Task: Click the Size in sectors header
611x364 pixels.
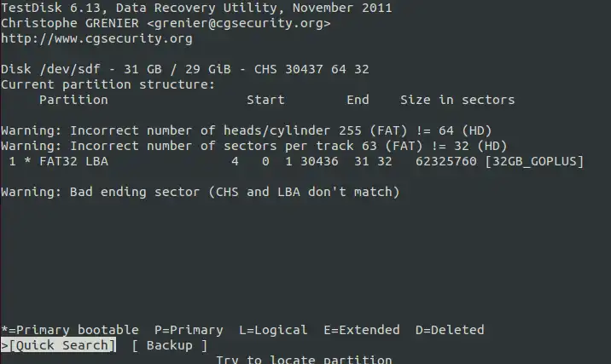Action: point(457,100)
